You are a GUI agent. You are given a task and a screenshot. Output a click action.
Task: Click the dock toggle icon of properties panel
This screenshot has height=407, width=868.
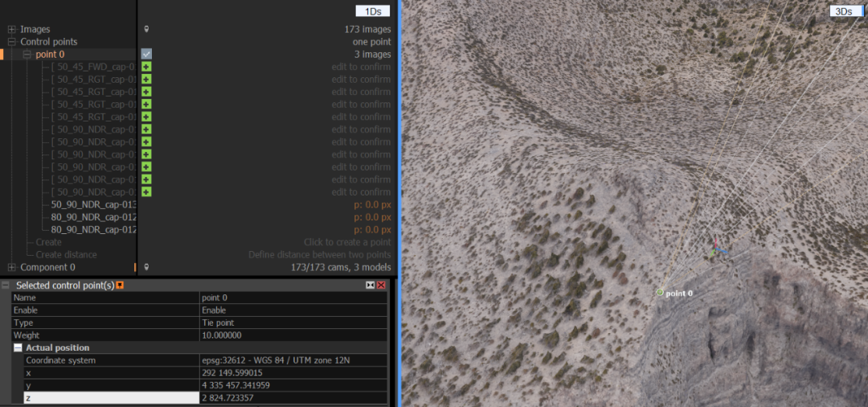coord(371,286)
